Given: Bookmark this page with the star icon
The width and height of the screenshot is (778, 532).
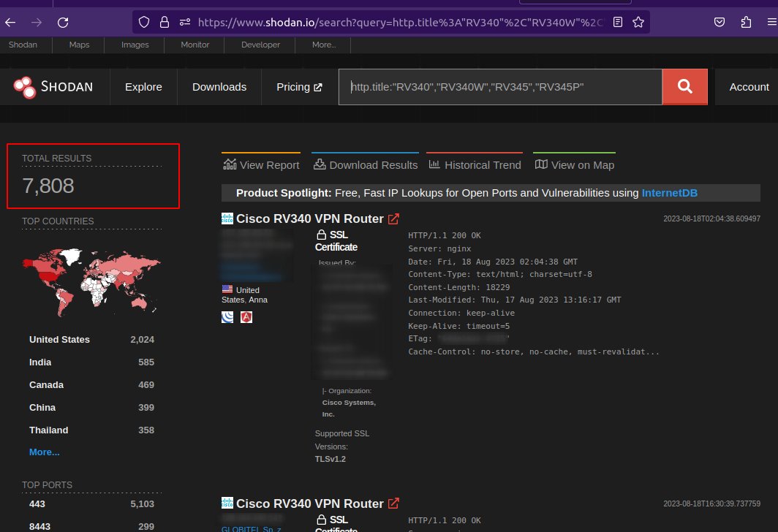Looking at the screenshot, I should click(x=638, y=22).
